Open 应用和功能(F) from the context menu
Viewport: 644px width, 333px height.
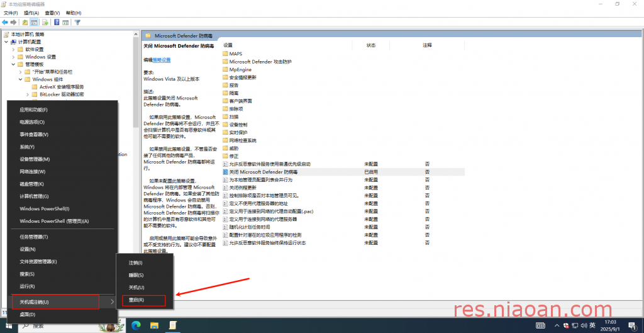click(x=63, y=110)
